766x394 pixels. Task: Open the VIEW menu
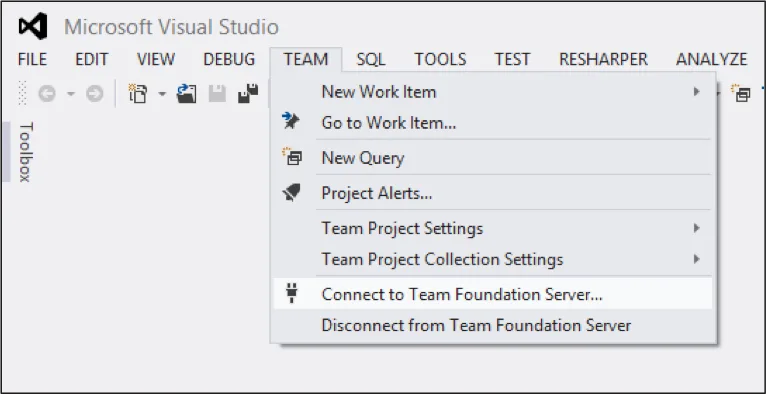(156, 60)
